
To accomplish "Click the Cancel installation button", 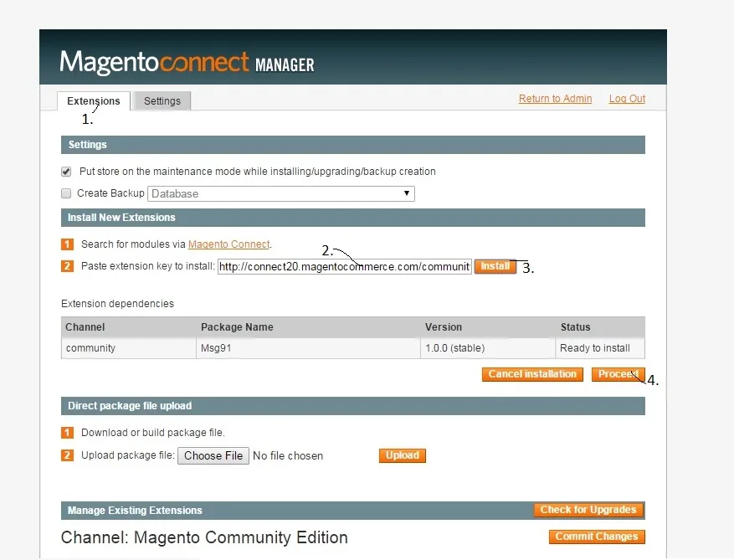I will 532,374.
